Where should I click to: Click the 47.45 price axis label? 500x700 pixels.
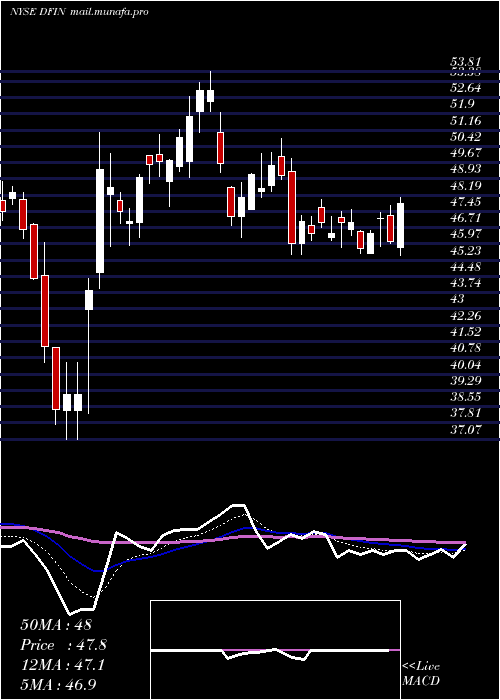pos(466,201)
